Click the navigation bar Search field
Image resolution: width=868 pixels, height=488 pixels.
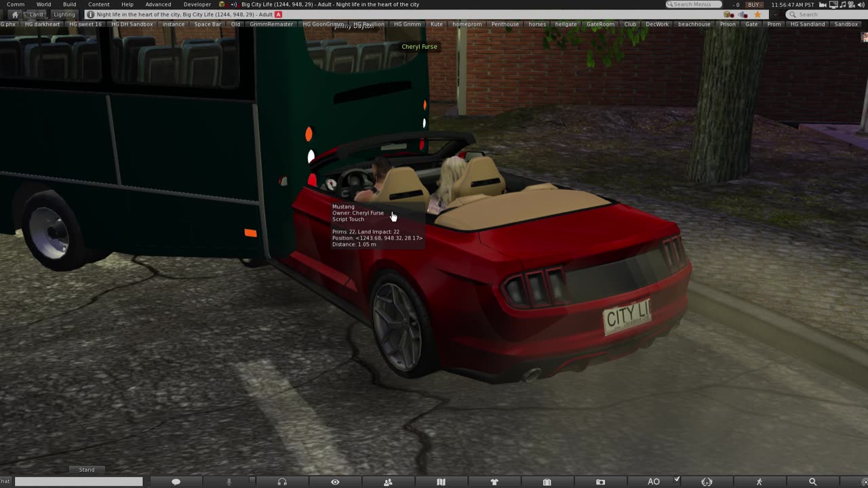[x=825, y=14]
